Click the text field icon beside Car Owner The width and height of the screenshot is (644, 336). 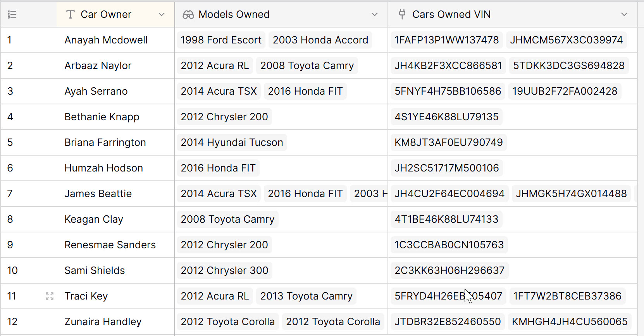click(x=70, y=15)
